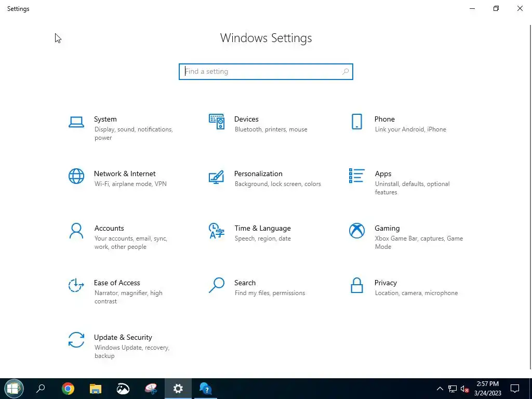The image size is (532, 399).
Task: Open the Get Help taskbar icon
Action: [x=206, y=389]
